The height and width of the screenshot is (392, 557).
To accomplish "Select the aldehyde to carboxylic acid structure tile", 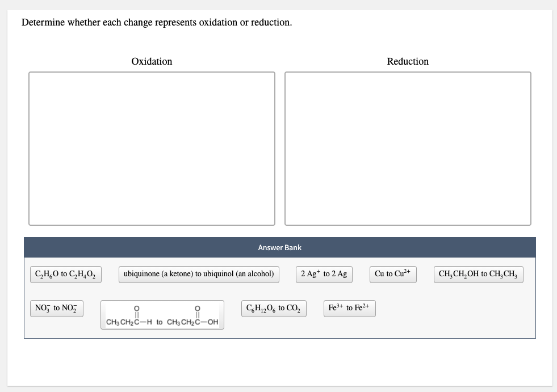I will [x=162, y=314].
